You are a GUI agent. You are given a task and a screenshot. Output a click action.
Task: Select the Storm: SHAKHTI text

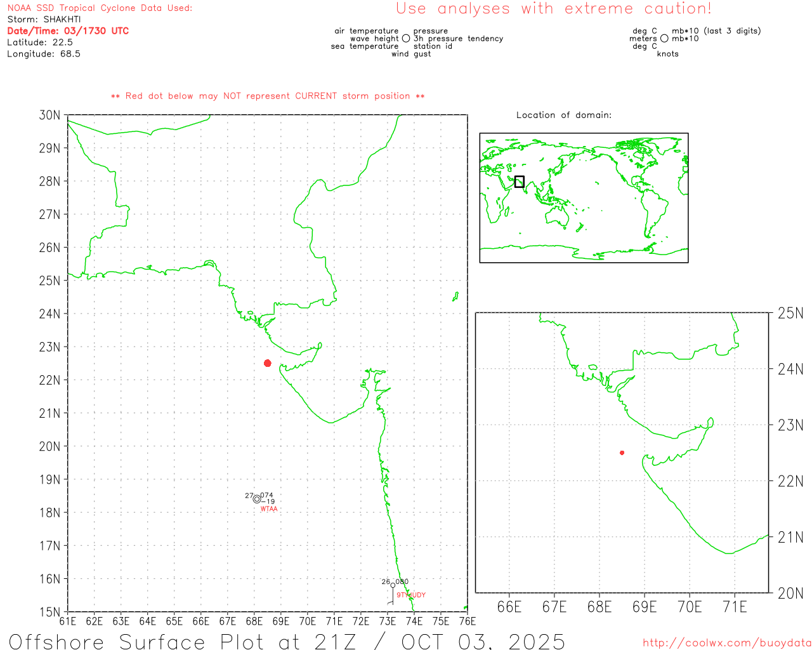[x=44, y=20]
